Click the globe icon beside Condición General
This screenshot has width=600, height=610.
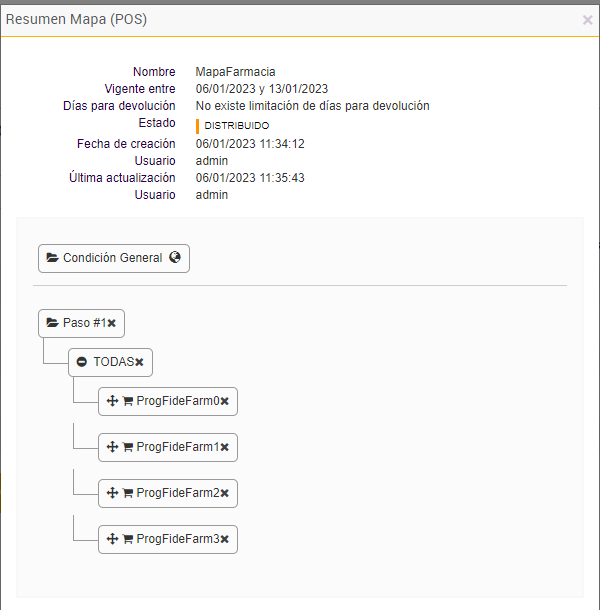[x=175, y=257]
